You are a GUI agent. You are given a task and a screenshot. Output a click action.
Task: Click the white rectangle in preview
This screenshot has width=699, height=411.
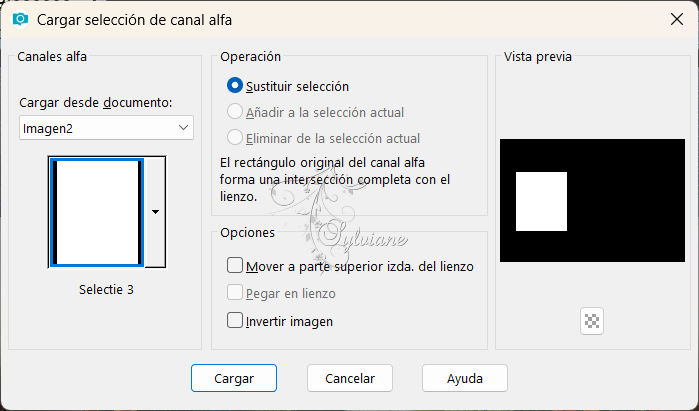click(x=541, y=201)
